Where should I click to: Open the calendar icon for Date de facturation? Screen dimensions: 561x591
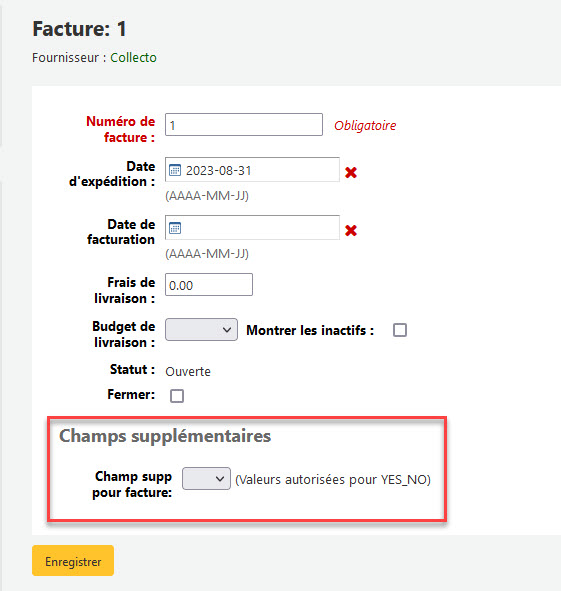point(175,228)
